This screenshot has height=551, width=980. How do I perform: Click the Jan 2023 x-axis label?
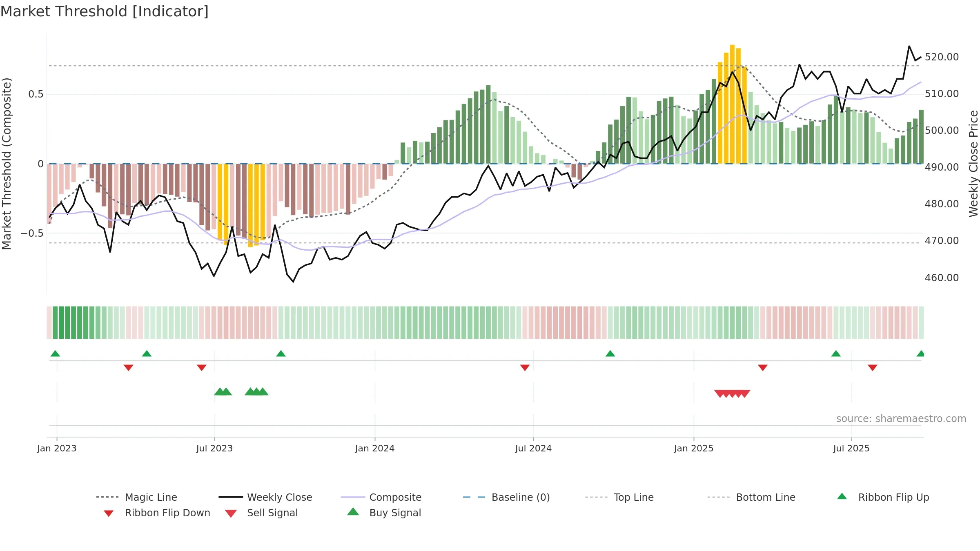pyautogui.click(x=57, y=448)
